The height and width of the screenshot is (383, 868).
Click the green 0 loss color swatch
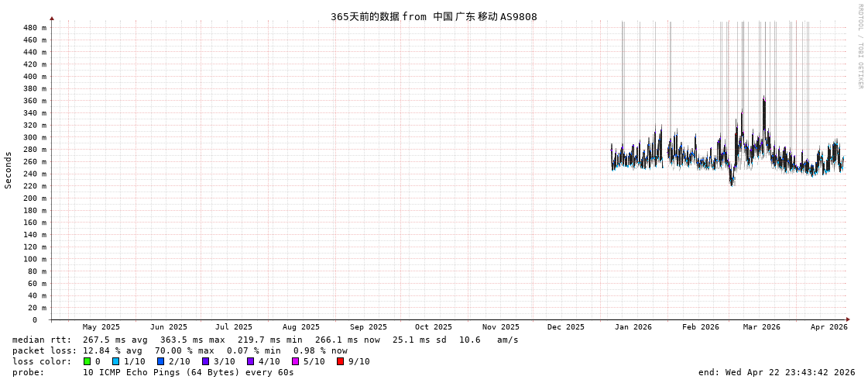pos(87,361)
